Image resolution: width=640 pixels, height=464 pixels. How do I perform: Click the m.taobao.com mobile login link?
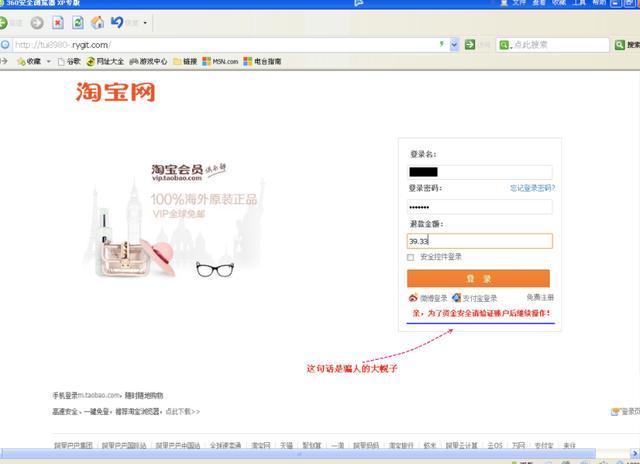click(99, 395)
